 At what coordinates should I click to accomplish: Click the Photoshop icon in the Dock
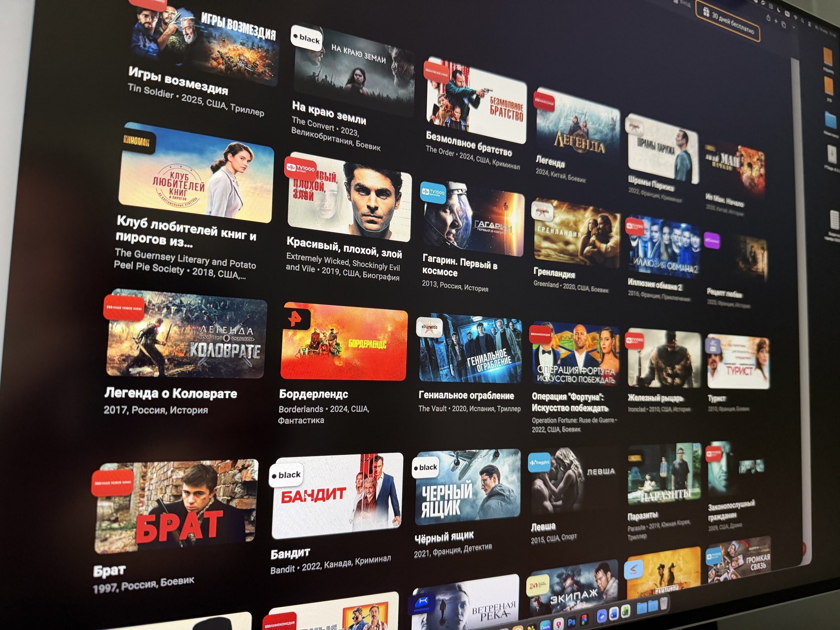(x=571, y=622)
